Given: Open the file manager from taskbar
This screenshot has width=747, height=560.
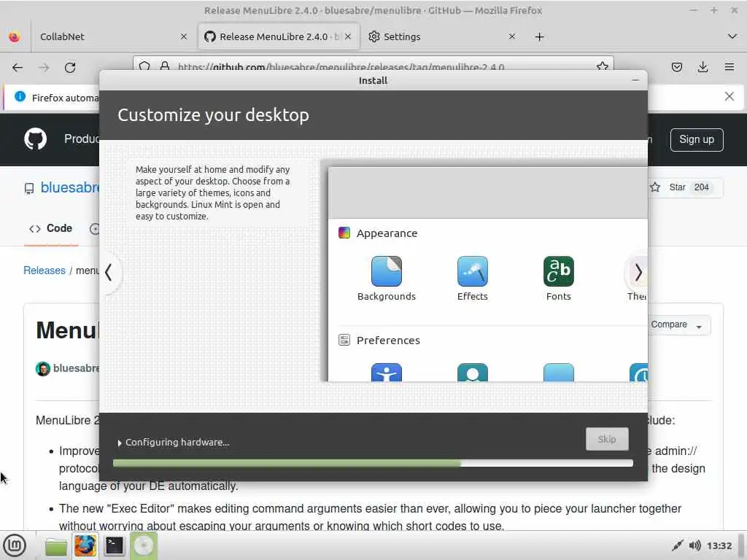Looking at the screenshot, I should 56,546.
